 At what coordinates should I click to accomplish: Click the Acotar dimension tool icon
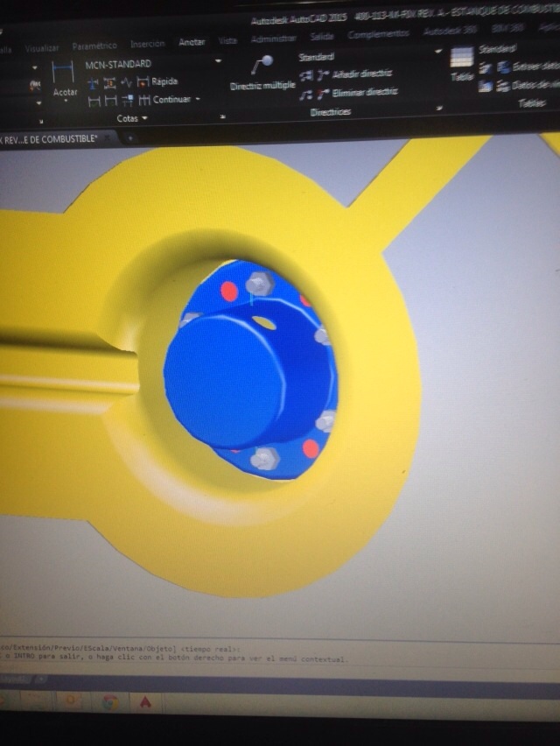pyautogui.click(x=64, y=74)
